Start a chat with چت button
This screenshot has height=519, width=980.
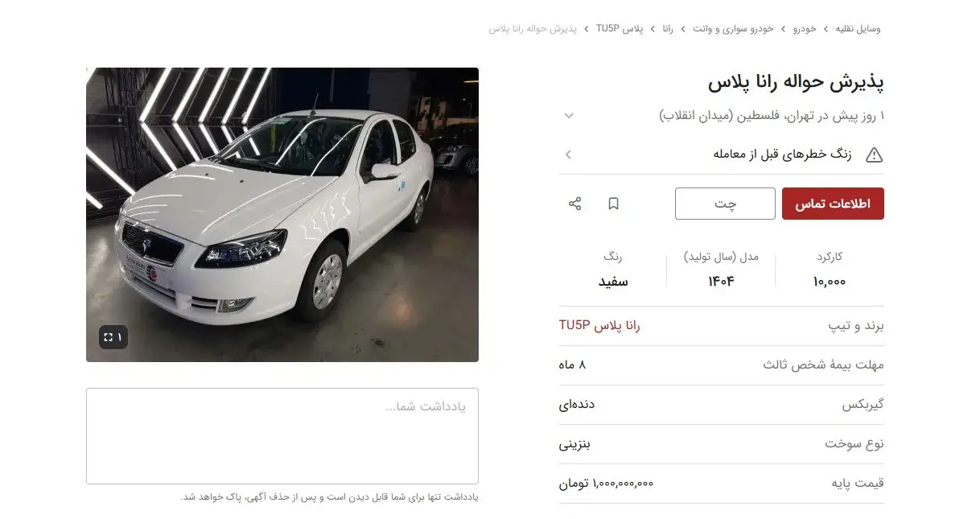pos(725,204)
